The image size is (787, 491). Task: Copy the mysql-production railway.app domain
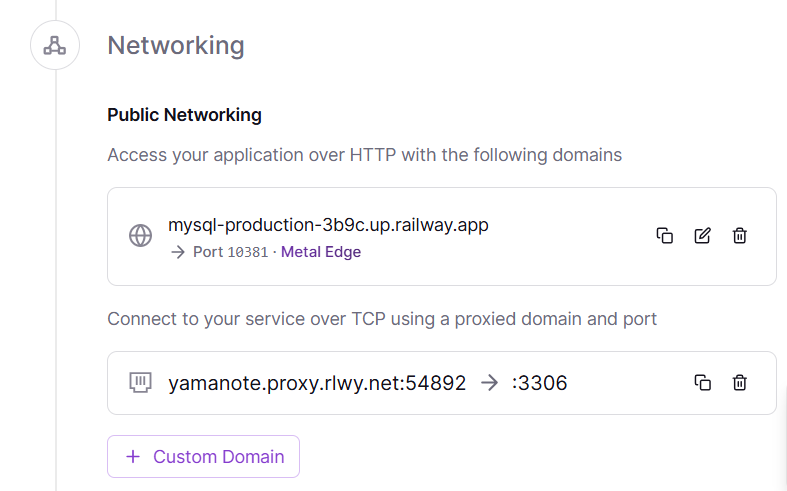click(664, 236)
